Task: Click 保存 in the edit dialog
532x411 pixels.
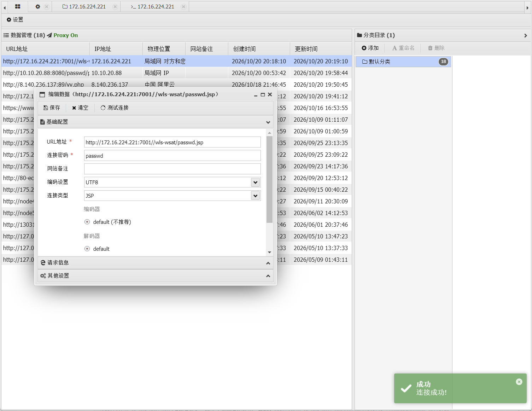Action: pyautogui.click(x=52, y=108)
